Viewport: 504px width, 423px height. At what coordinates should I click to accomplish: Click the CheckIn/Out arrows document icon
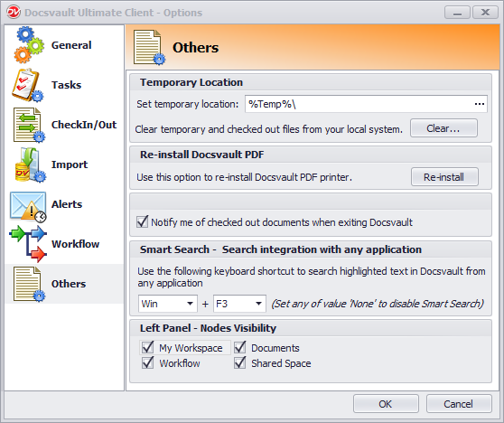click(29, 125)
